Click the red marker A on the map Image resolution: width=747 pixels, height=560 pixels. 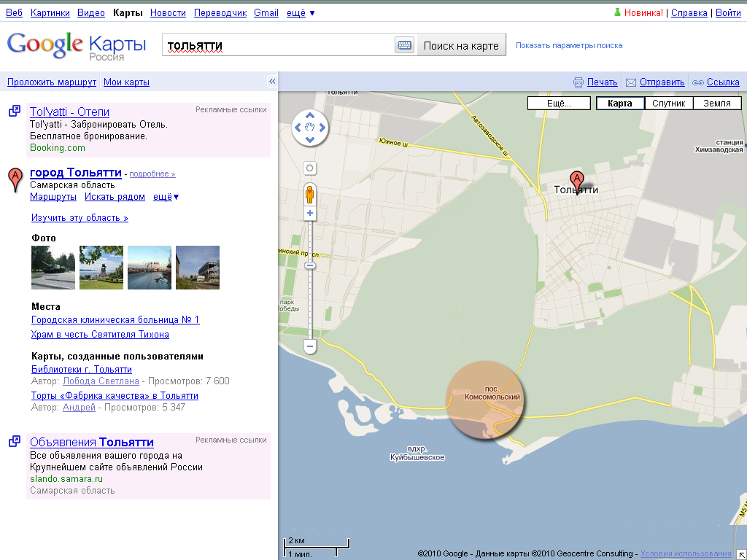pos(577,183)
